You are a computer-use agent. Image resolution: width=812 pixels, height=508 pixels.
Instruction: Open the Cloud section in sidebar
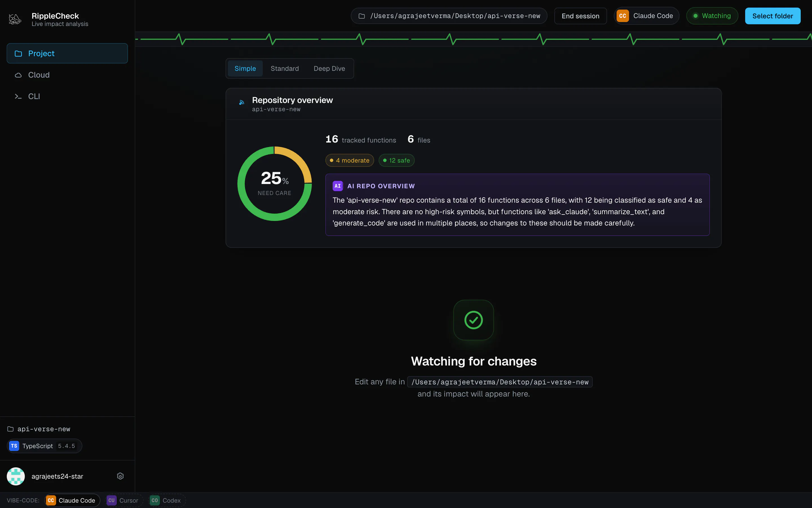[67, 75]
